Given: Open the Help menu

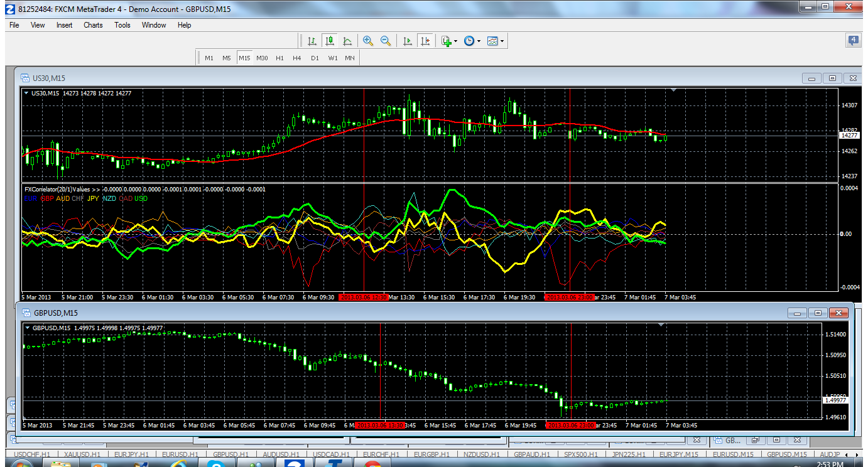Looking at the screenshot, I should [184, 25].
